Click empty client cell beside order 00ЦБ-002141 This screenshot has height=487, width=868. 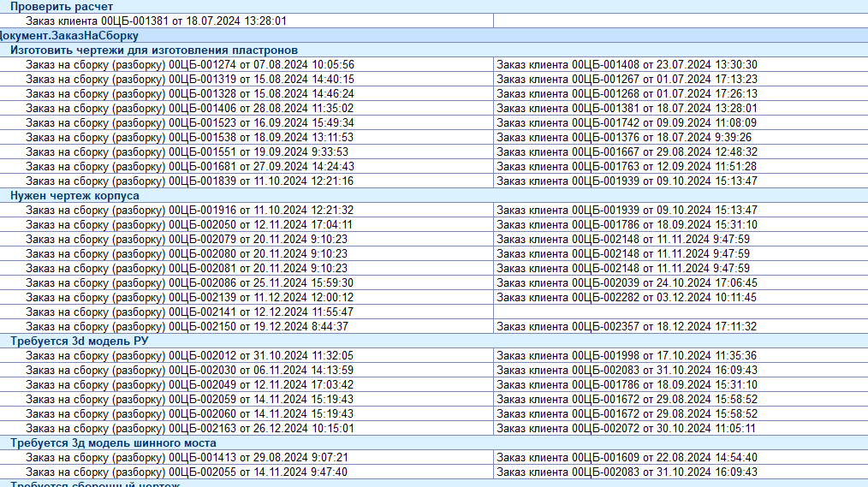pos(681,312)
